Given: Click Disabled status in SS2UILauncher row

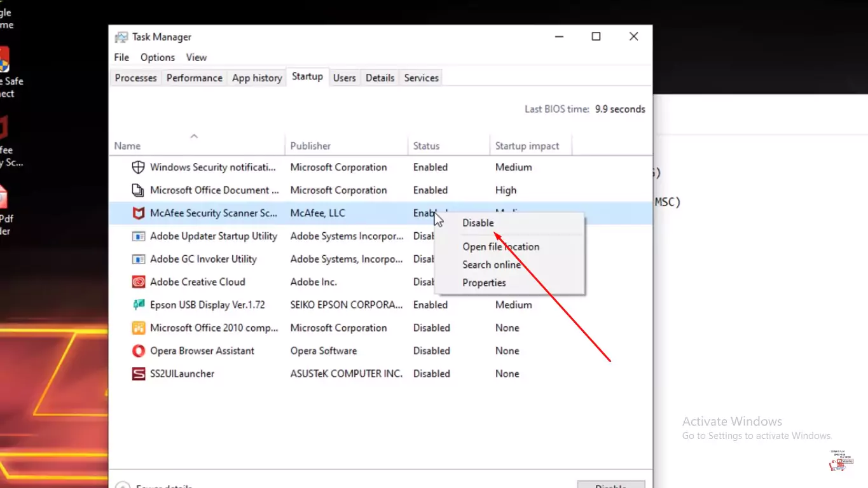Looking at the screenshot, I should pos(432,373).
